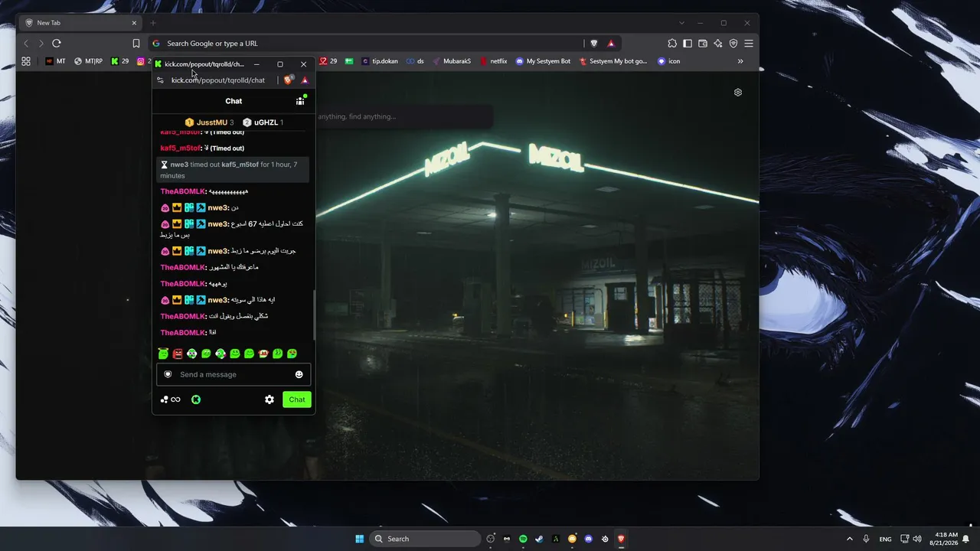
Task: Select the New Tab browser tab
Action: pos(80,23)
